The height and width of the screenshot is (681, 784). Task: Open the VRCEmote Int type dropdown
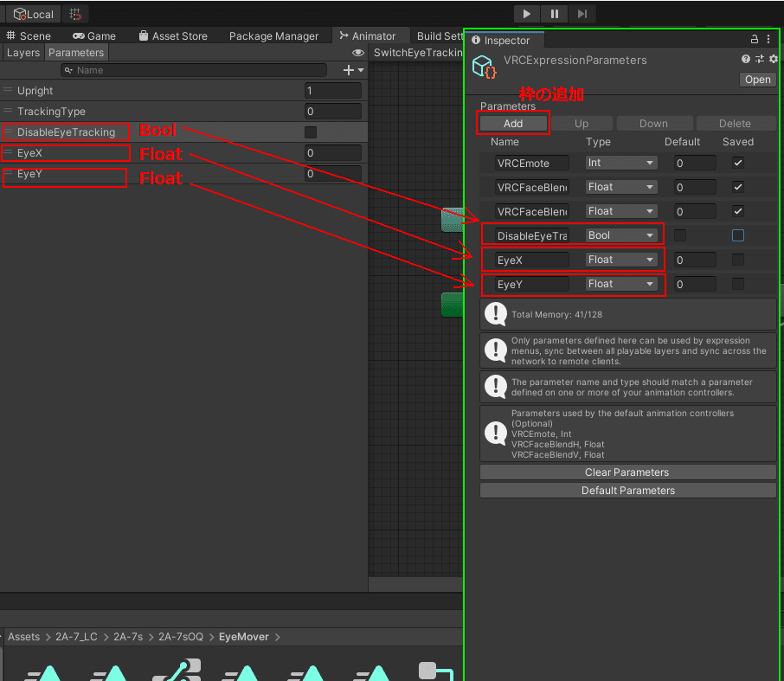[620, 163]
